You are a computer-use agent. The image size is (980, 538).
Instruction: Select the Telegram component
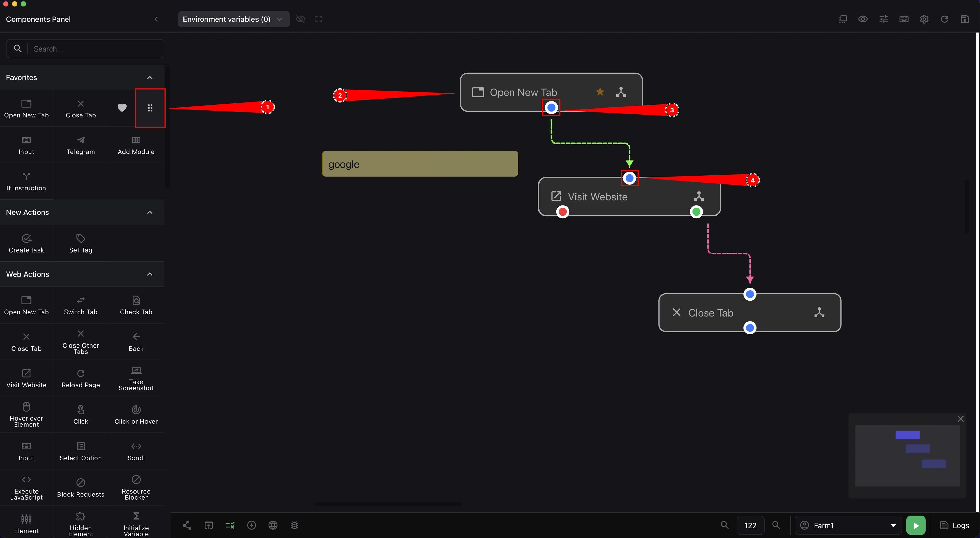tap(81, 145)
